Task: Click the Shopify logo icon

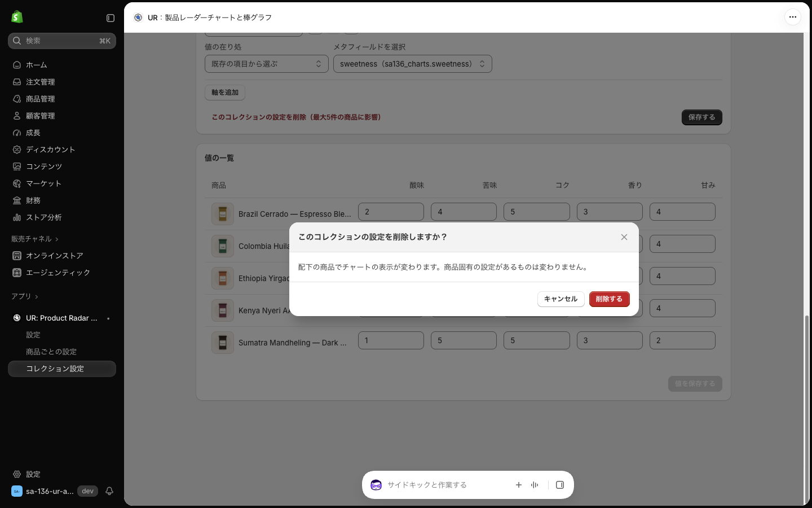Action: [17, 17]
